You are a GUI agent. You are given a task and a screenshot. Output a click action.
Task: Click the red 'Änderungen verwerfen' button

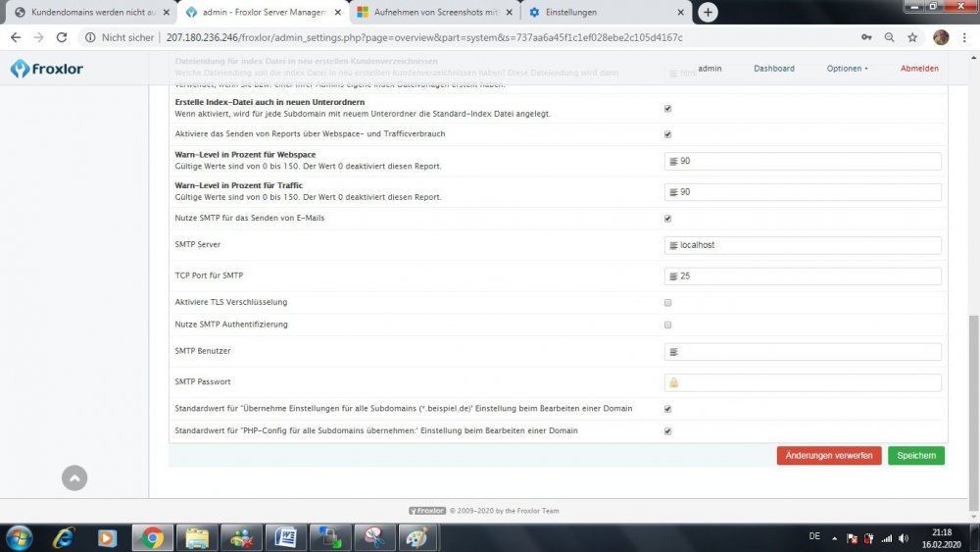click(x=829, y=456)
